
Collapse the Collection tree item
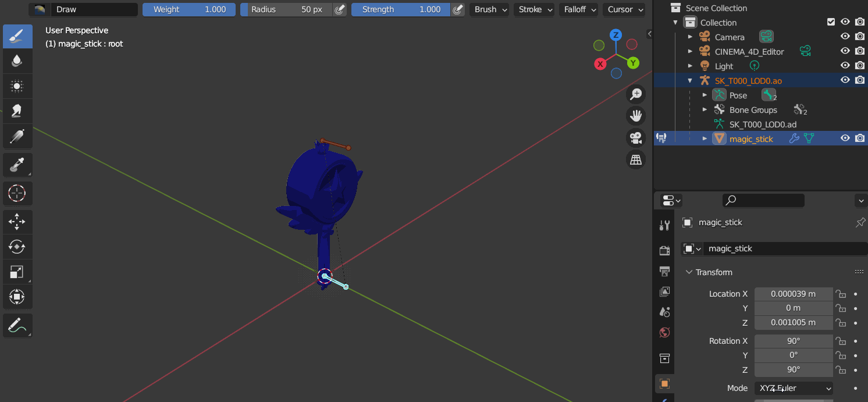[x=675, y=22]
